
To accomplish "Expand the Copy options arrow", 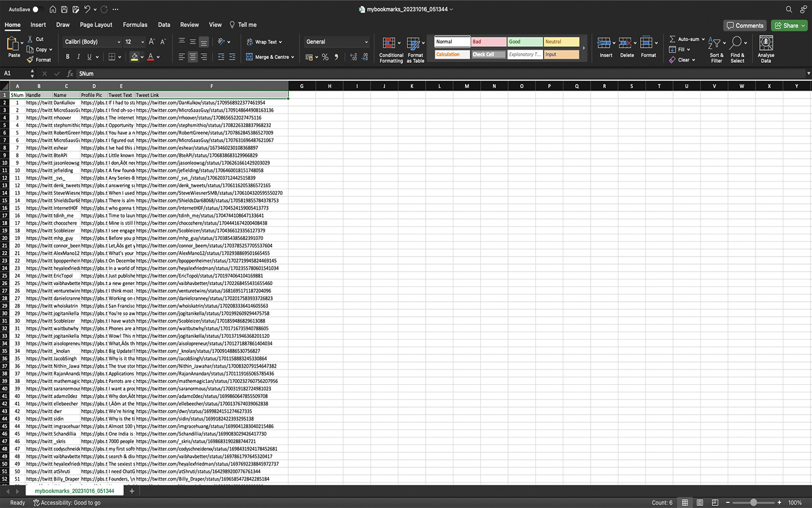I will pyautogui.click(x=51, y=50).
